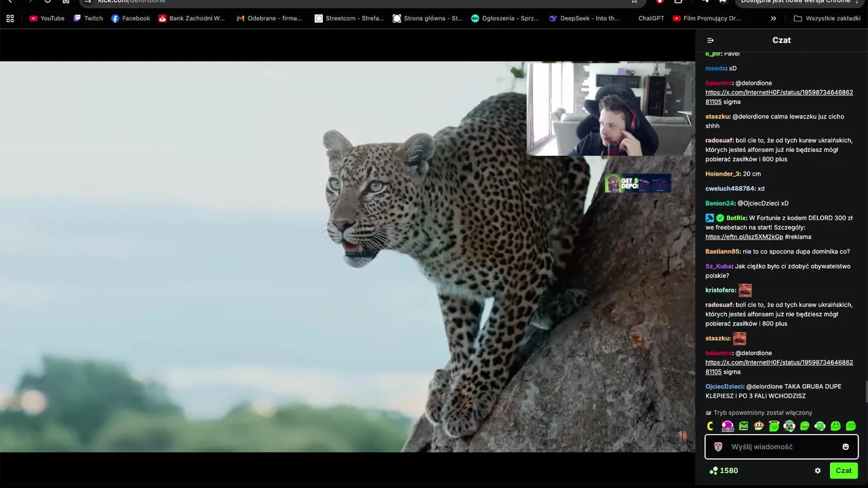Image resolution: width=868 pixels, height=488 pixels.
Task: Click the '20 cm' chat message text
Action: (x=752, y=174)
